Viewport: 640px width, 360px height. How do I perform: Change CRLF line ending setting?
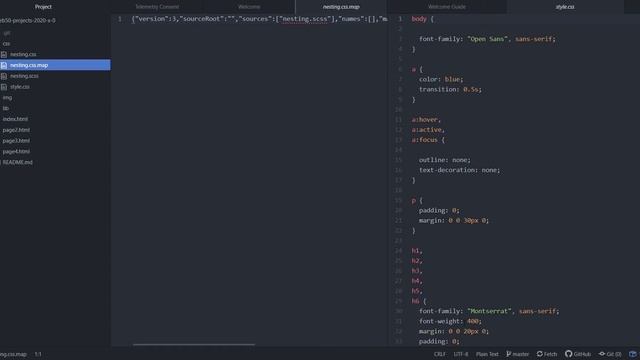[440, 354]
